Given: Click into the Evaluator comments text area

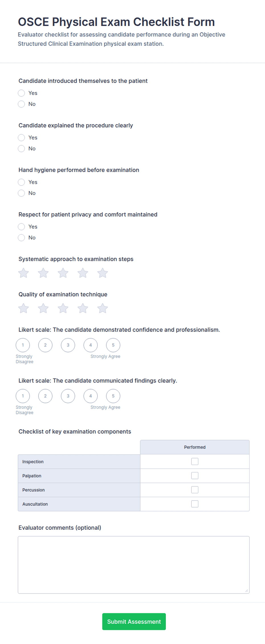Looking at the screenshot, I should (x=134, y=565).
